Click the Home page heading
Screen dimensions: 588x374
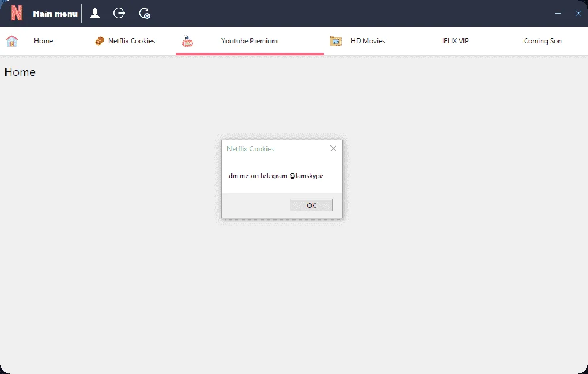click(20, 72)
